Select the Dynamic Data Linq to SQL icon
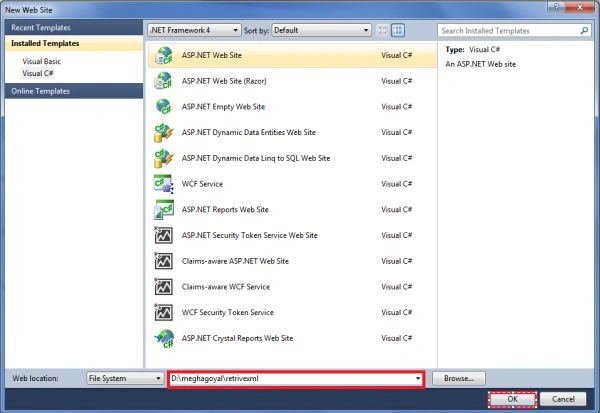The width and height of the screenshot is (600, 413). 164,158
